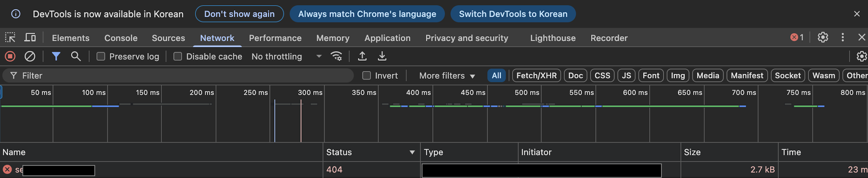Filter requests by Media type
Screen dimensions: 868x178
pyautogui.click(x=708, y=76)
